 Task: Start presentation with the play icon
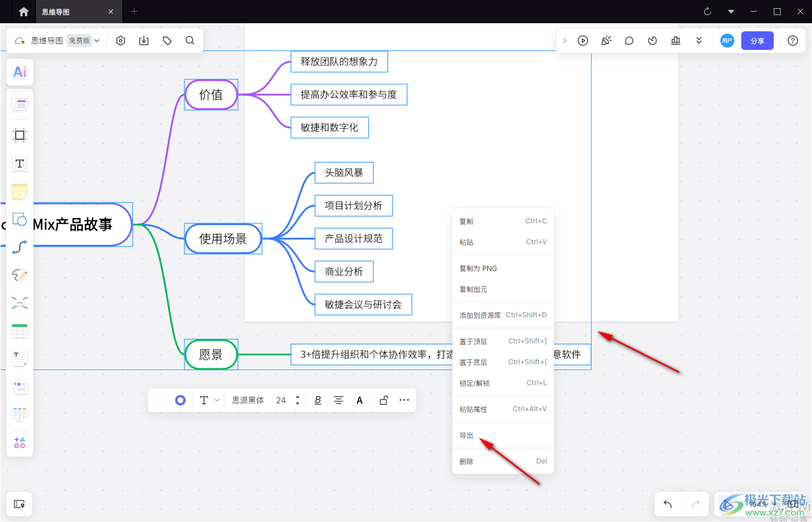(583, 41)
